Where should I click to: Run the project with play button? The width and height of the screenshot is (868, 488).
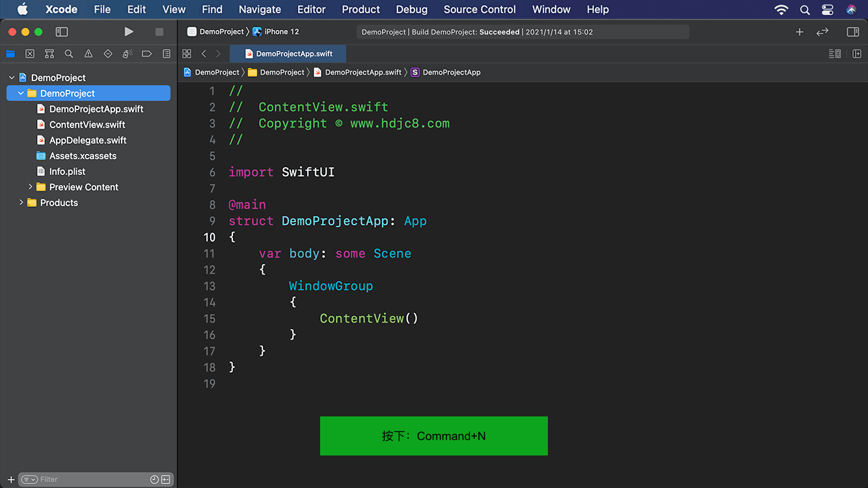tap(129, 32)
